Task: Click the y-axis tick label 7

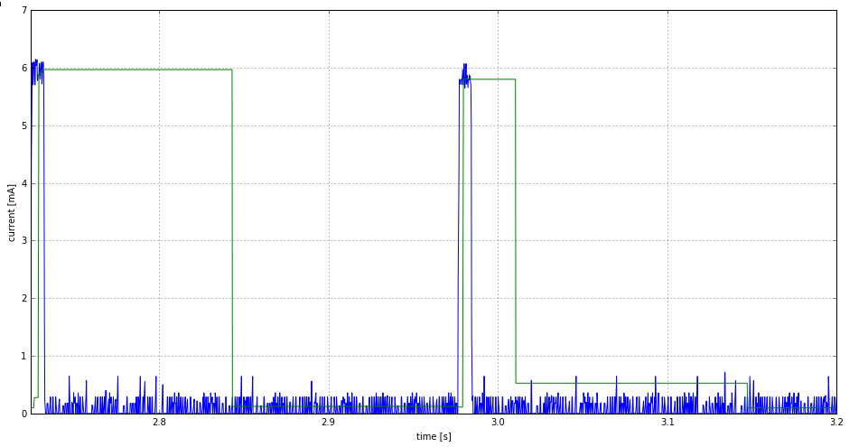Action: point(23,11)
